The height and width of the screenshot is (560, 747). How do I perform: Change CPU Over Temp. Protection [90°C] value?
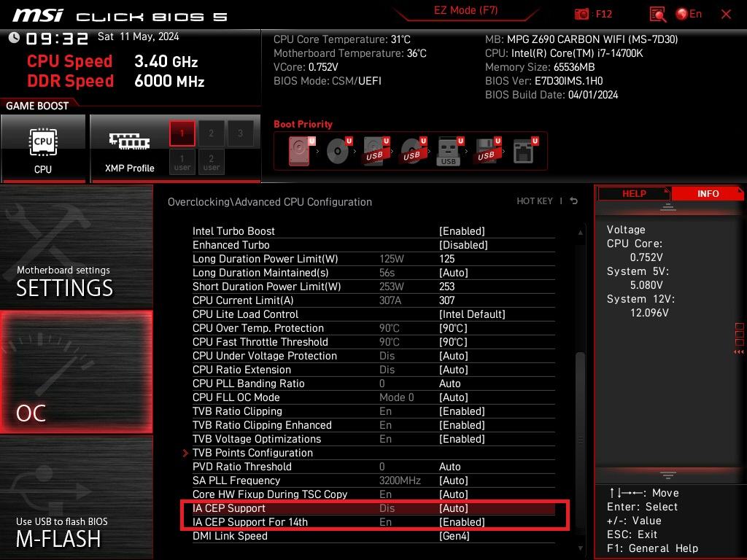pos(453,328)
